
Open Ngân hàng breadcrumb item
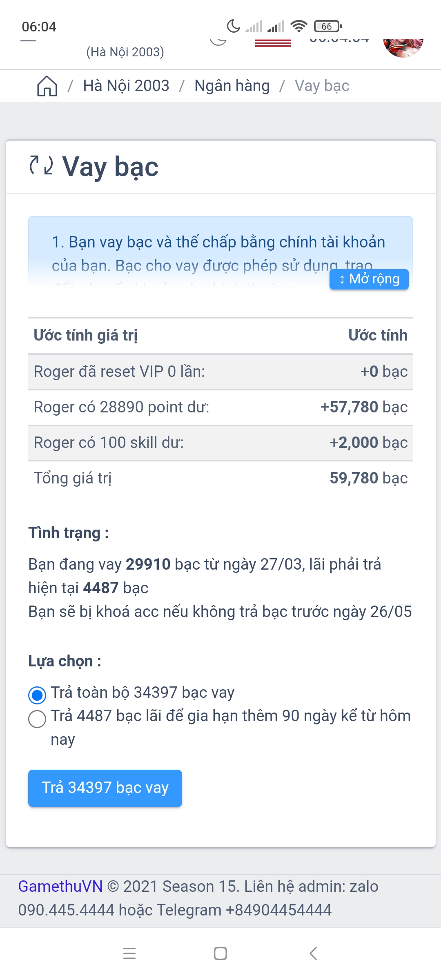[x=232, y=86]
